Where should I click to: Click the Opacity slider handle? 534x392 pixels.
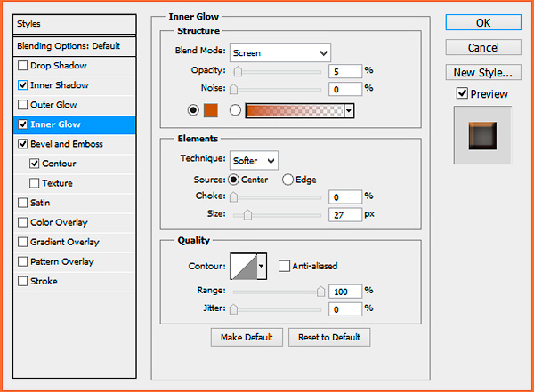238,71
